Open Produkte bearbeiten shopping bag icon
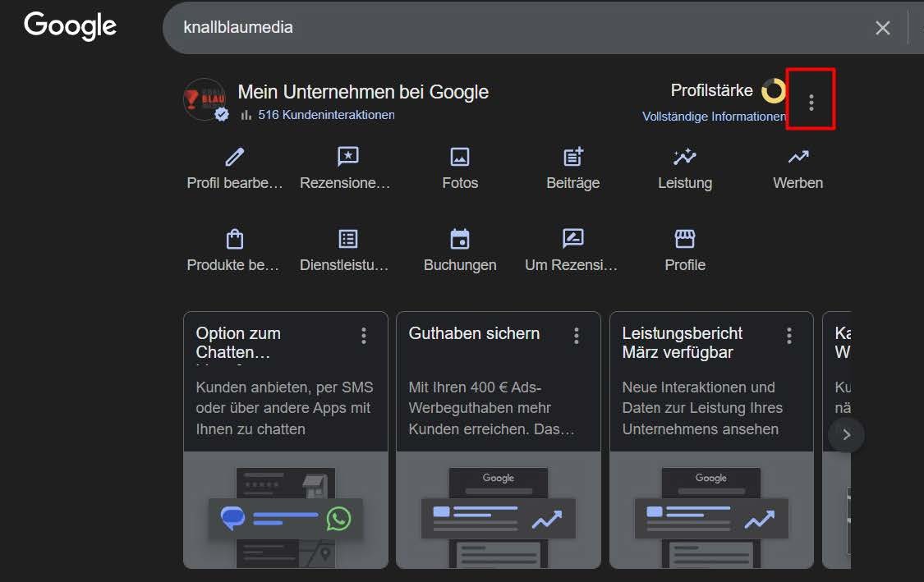Screen dimensions: 924x582 (x=235, y=239)
